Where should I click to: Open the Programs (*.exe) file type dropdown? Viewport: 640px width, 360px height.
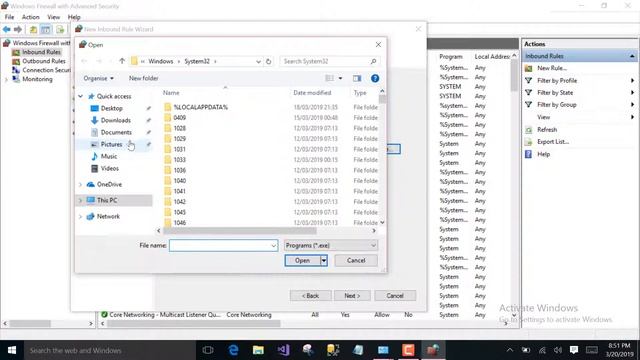point(331,245)
